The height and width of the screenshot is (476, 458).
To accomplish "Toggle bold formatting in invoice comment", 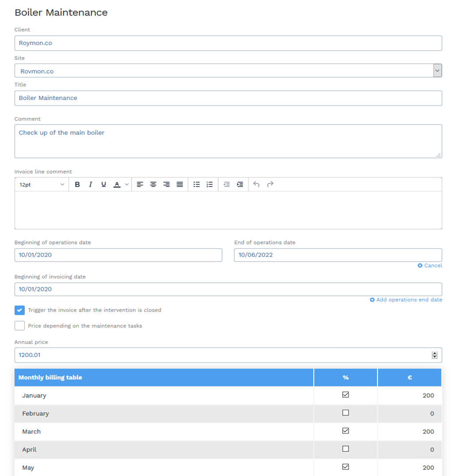I will coord(77,184).
